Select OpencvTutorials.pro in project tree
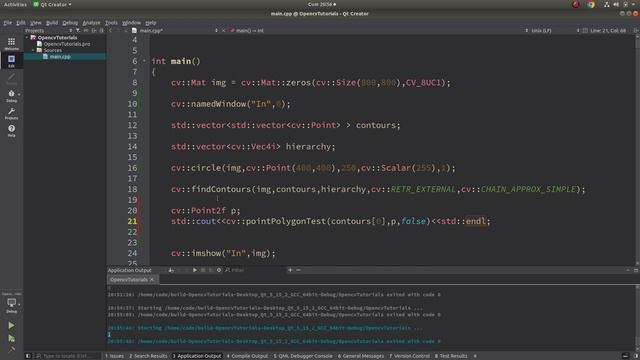This screenshot has width=640, height=360. 67,44
